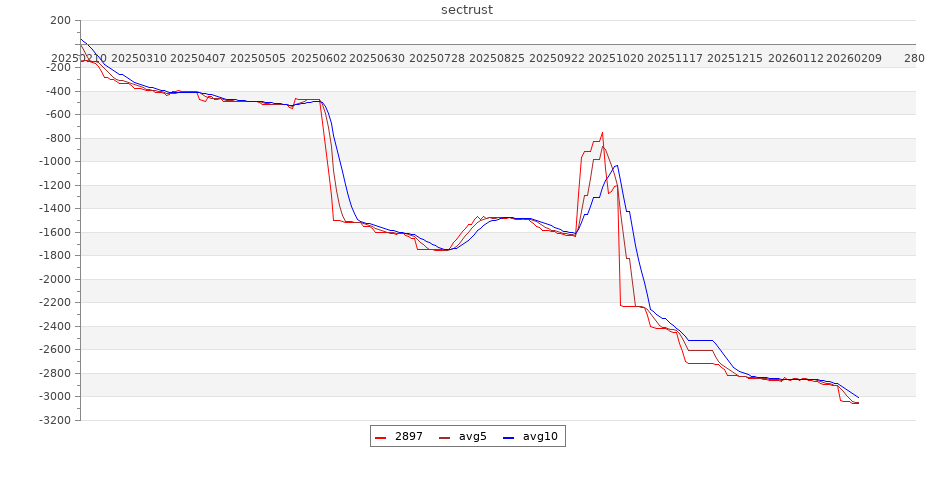Click the blue avg10 legend line swatch

click(509, 437)
